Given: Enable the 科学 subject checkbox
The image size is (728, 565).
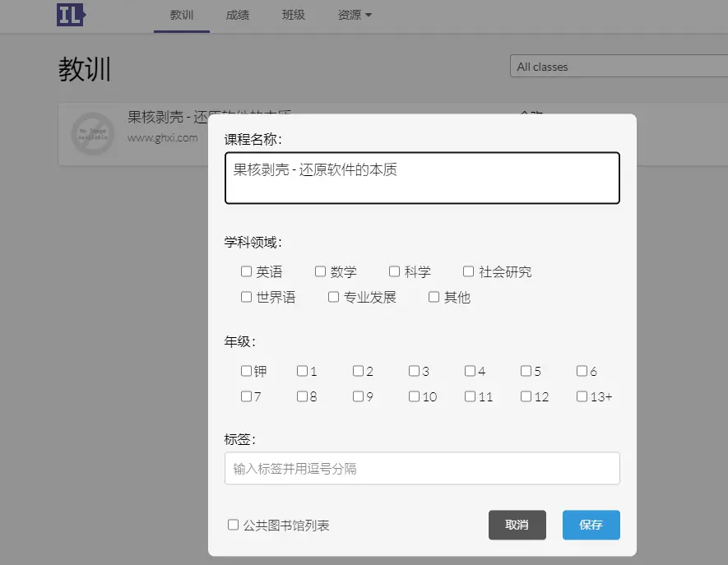Looking at the screenshot, I should (x=394, y=271).
